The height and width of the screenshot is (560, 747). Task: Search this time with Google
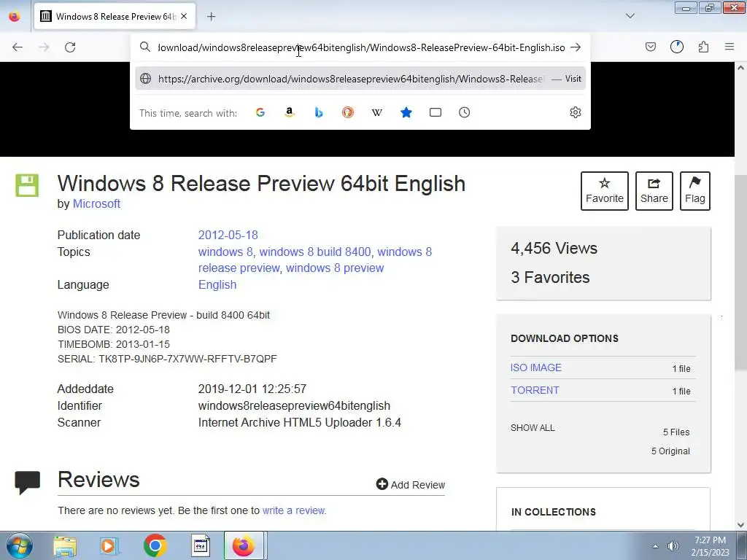260,112
